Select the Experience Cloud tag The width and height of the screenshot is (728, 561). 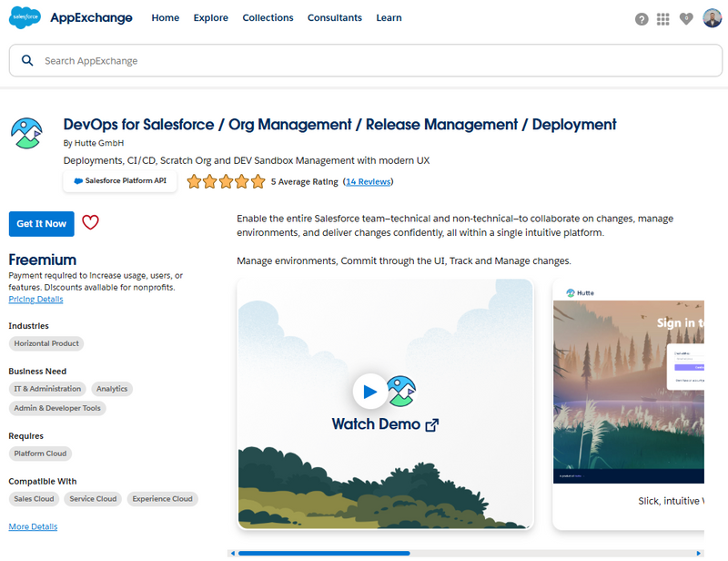163,499
